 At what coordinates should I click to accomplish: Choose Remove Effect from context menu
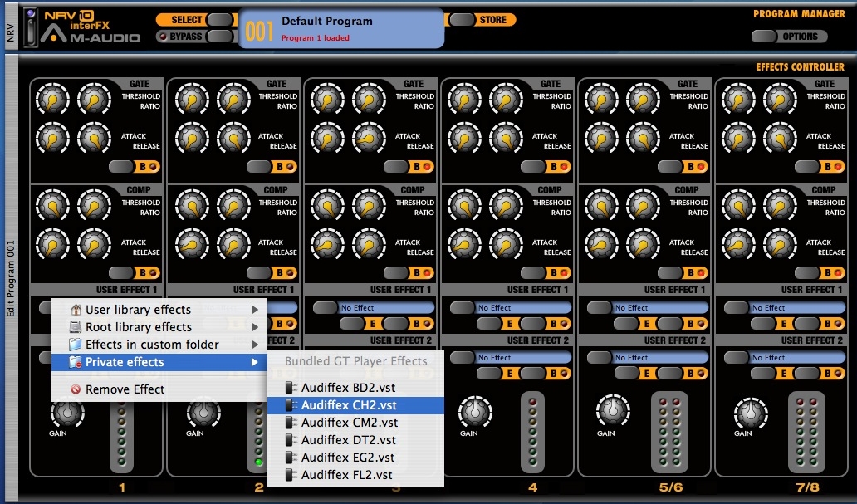(x=159, y=389)
